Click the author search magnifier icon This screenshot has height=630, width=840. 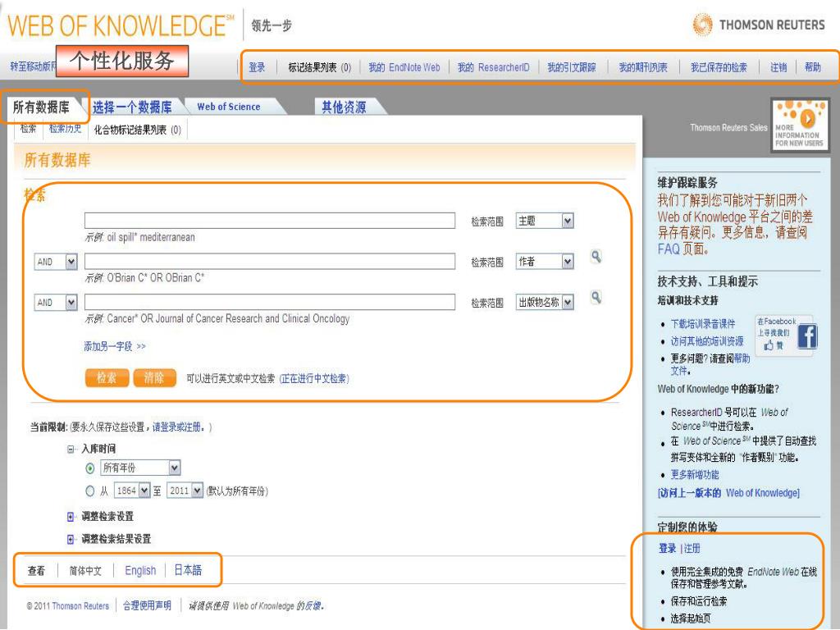click(596, 257)
